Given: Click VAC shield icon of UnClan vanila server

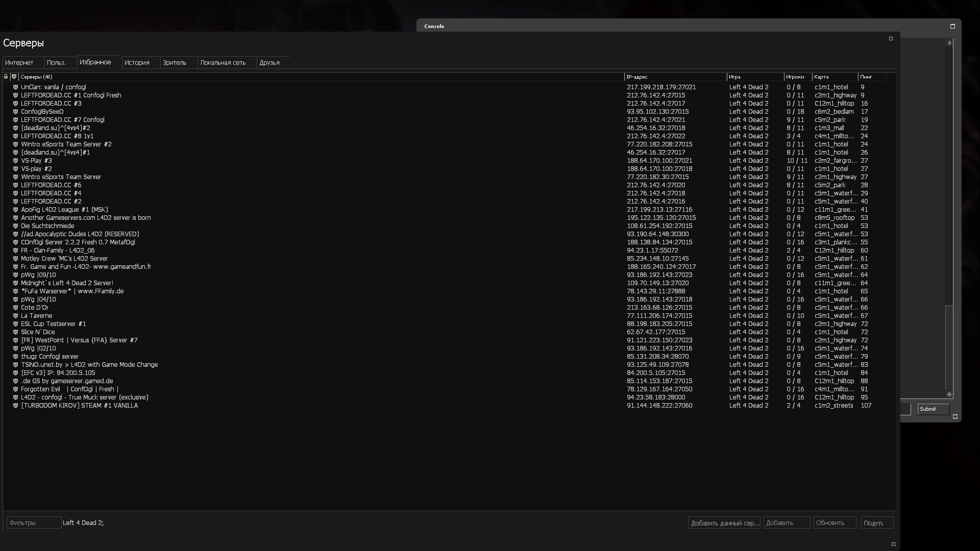Looking at the screenshot, I should tap(15, 87).
